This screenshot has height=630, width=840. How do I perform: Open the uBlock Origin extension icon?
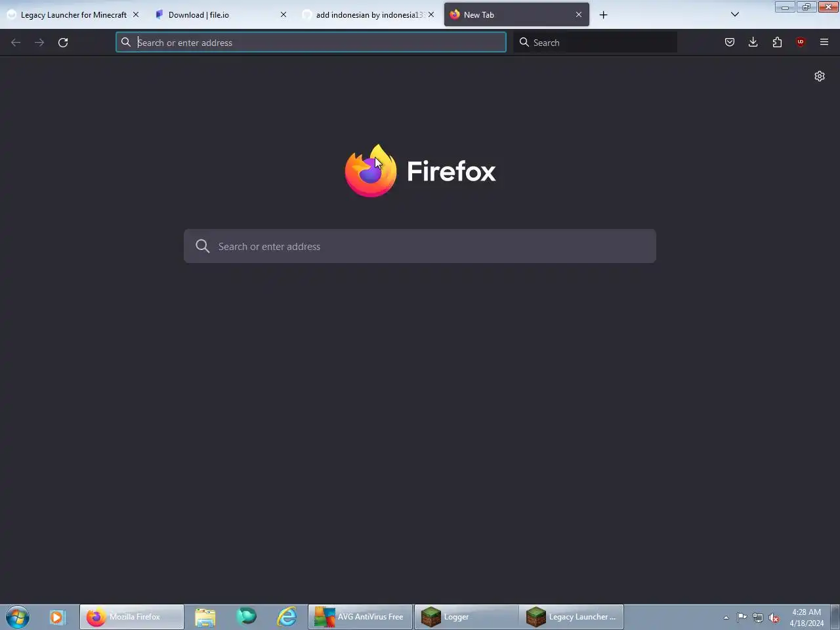click(801, 43)
